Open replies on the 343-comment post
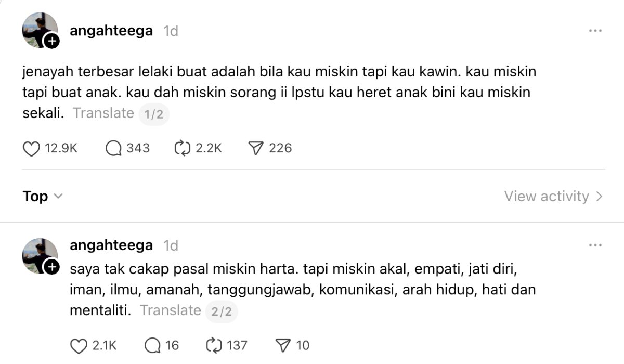 coord(113,149)
